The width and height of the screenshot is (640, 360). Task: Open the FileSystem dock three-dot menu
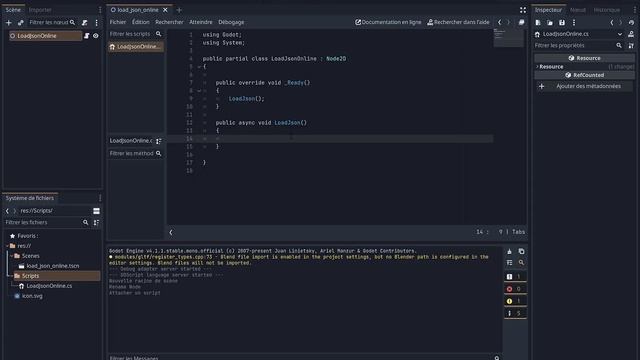[100, 198]
